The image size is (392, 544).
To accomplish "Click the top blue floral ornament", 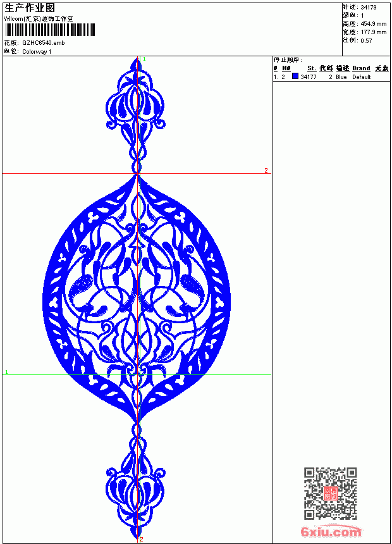I will (x=135, y=114).
